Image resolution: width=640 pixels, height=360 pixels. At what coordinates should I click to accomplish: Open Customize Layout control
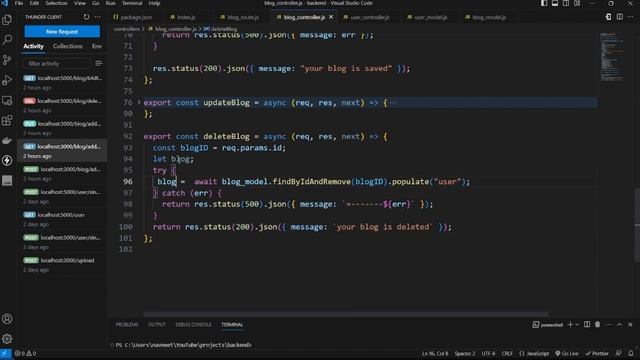577,3
